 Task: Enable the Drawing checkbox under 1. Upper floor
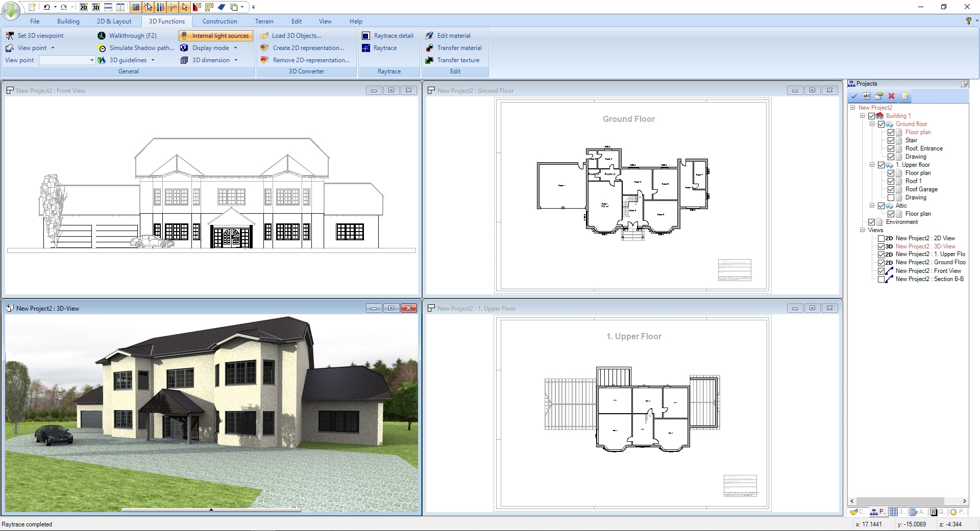pyautogui.click(x=891, y=197)
